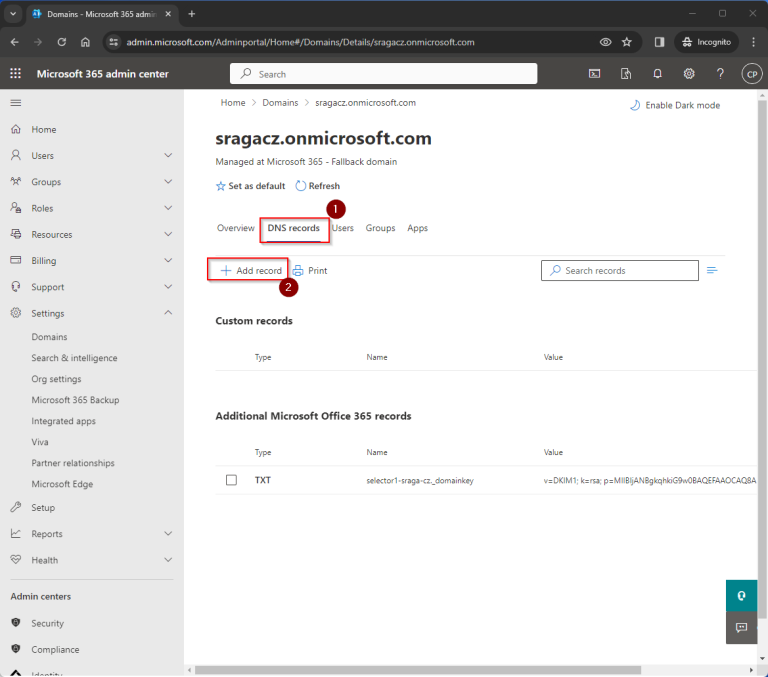Viewport: 768px width, 677px height.
Task: Go to Domains breadcrumb link
Action: click(280, 103)
